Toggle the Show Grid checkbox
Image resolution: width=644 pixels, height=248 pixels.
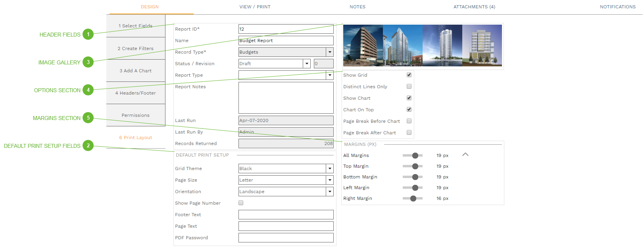tap(409, 75)
